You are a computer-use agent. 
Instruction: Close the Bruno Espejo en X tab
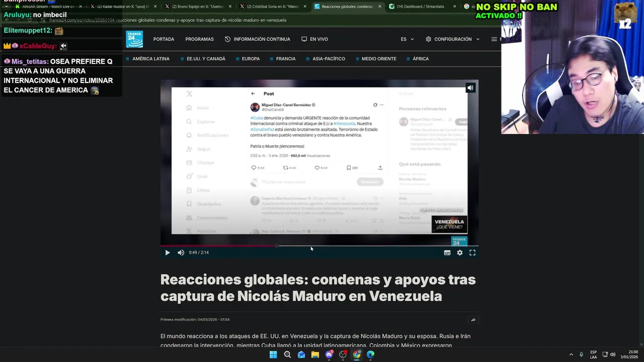click(x=230, y=7)
